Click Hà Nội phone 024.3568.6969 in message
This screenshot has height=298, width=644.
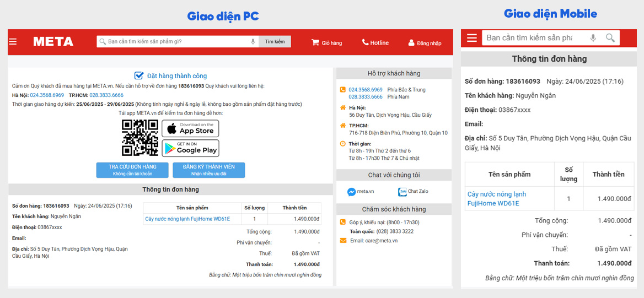[47, 95]
